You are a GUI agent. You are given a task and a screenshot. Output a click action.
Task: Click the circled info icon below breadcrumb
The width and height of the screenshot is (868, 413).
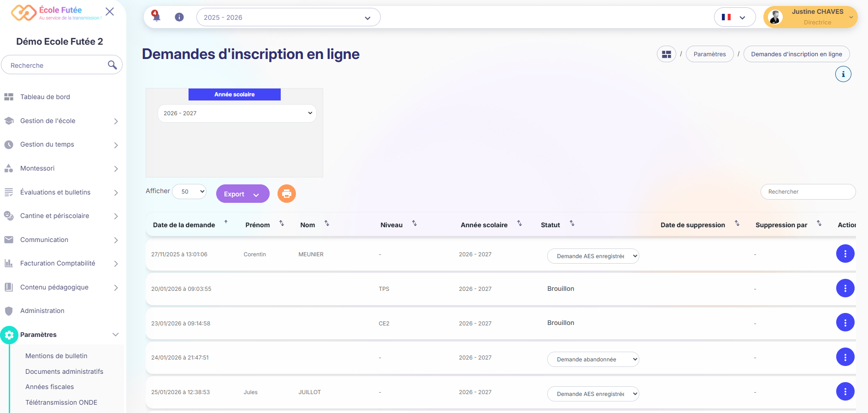click(843, 74)
